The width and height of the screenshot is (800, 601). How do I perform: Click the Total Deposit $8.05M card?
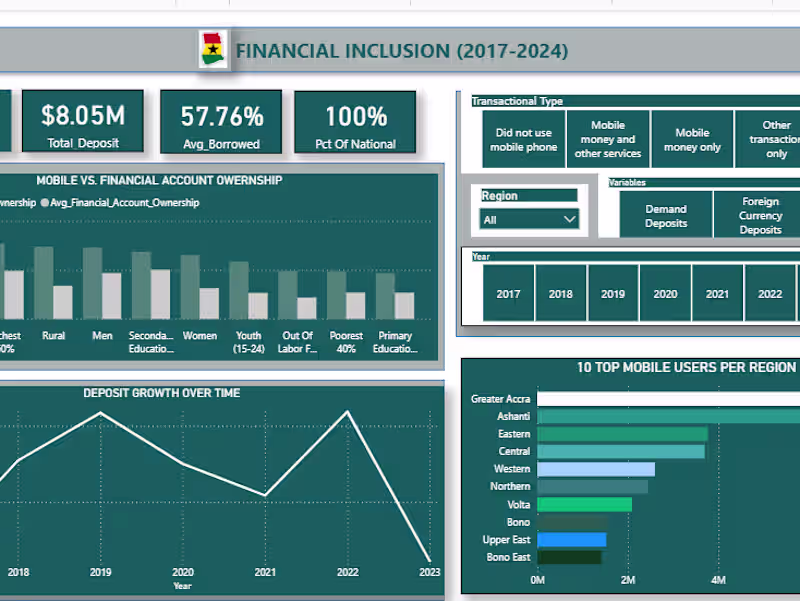coord(82,122)
